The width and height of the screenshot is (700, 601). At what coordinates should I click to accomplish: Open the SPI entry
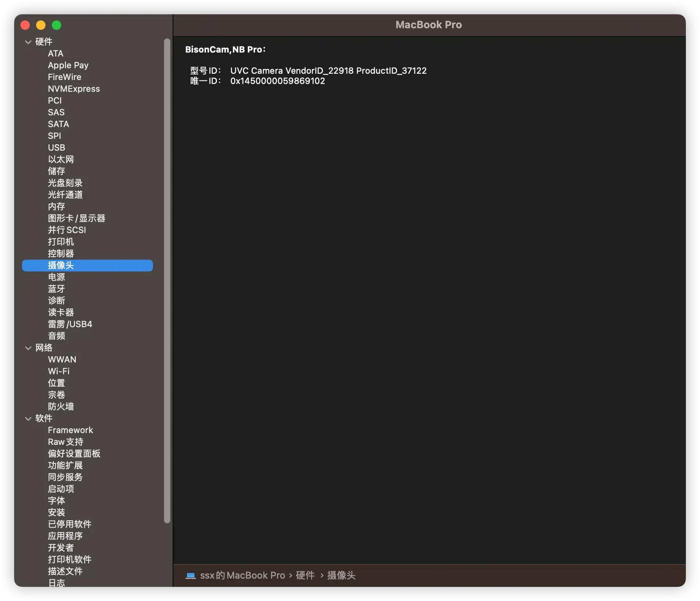pyautogui.click(x=55, y=136)
